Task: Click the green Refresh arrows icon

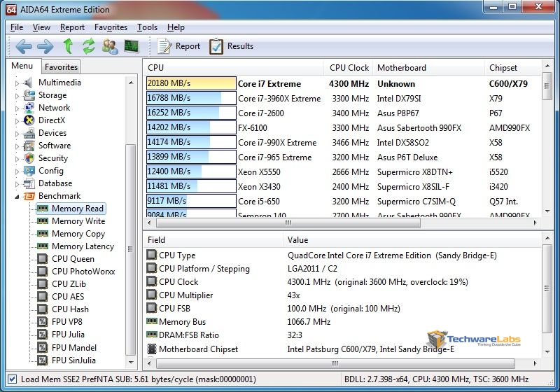Action: pyautogui.click(x=89, y=46)
